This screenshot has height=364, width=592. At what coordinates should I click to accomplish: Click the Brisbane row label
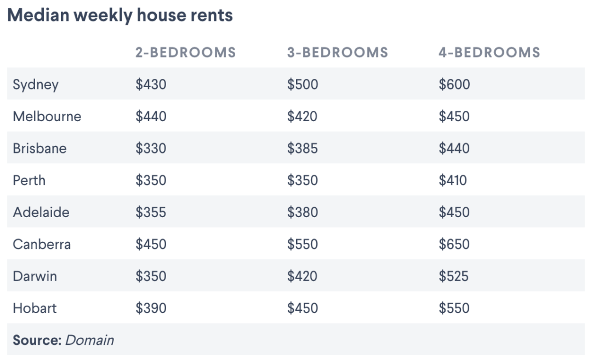pyautogui.click(x=39, y=149)
